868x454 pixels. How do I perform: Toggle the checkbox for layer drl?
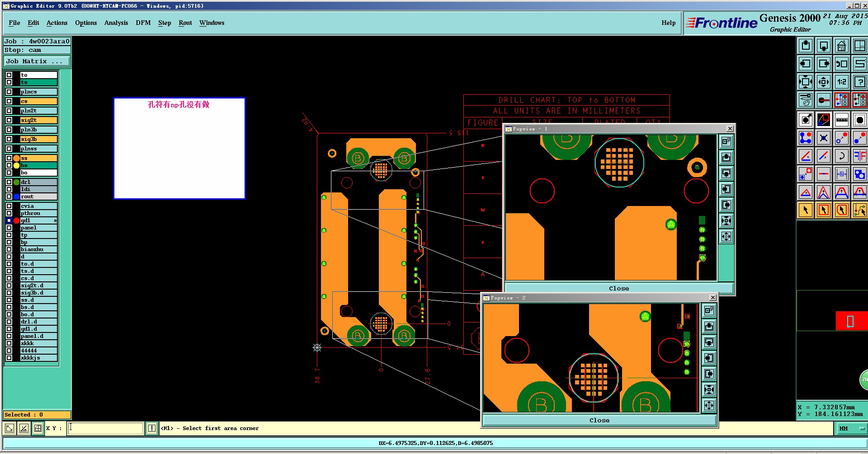pyautogui.click(x=9, y=182)
